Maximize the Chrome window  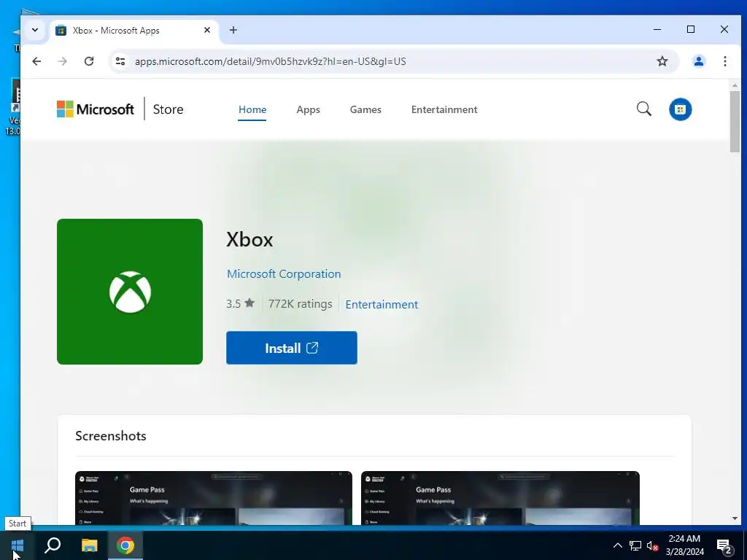[x=691, y=29]
